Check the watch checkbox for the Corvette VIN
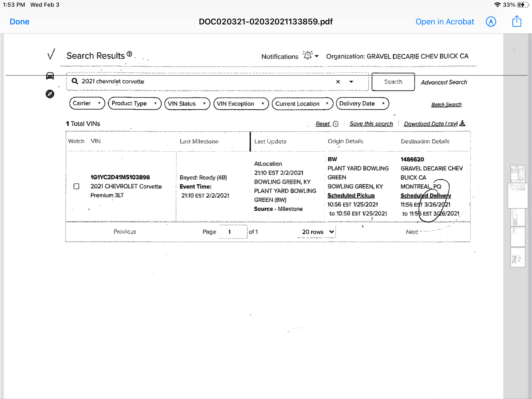Screen dimensions: 532x399 76,186
